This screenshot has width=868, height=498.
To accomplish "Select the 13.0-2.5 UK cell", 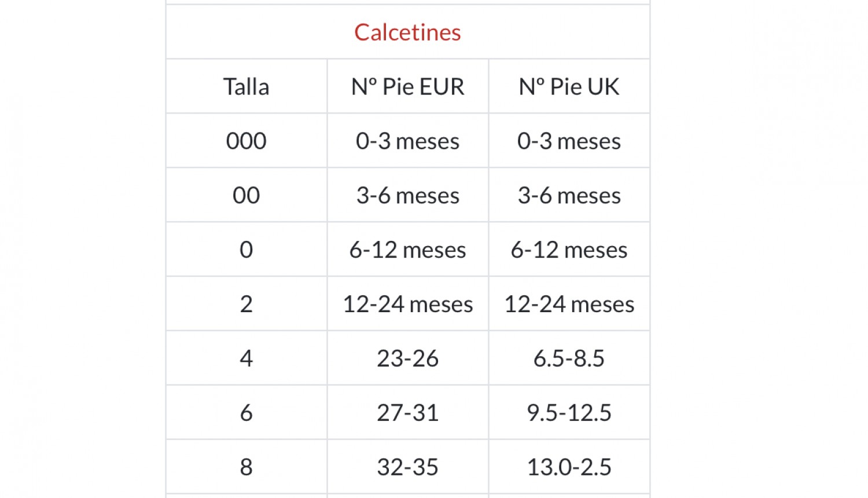I will click(569, 467).
